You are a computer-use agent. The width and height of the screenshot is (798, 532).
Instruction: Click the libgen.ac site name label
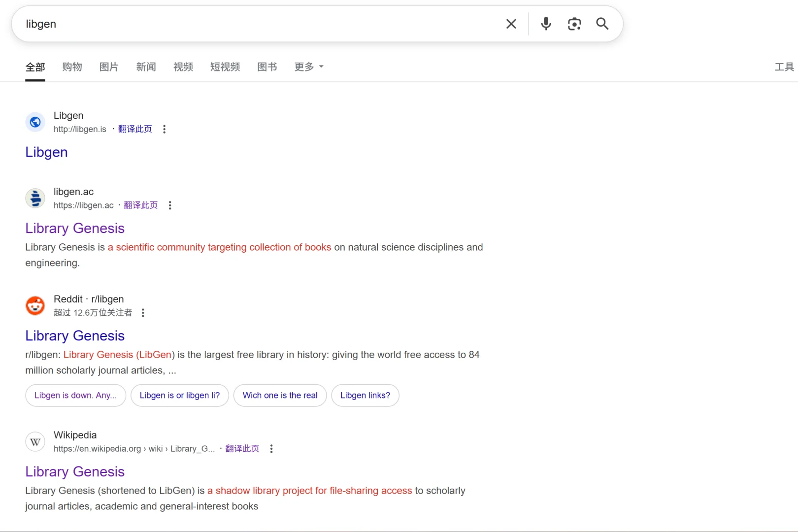[73, 192]
